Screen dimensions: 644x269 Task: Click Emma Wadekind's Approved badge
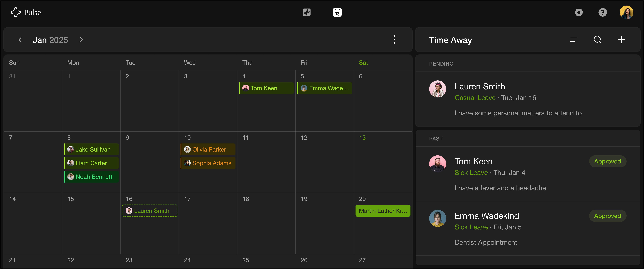(608, 216)
